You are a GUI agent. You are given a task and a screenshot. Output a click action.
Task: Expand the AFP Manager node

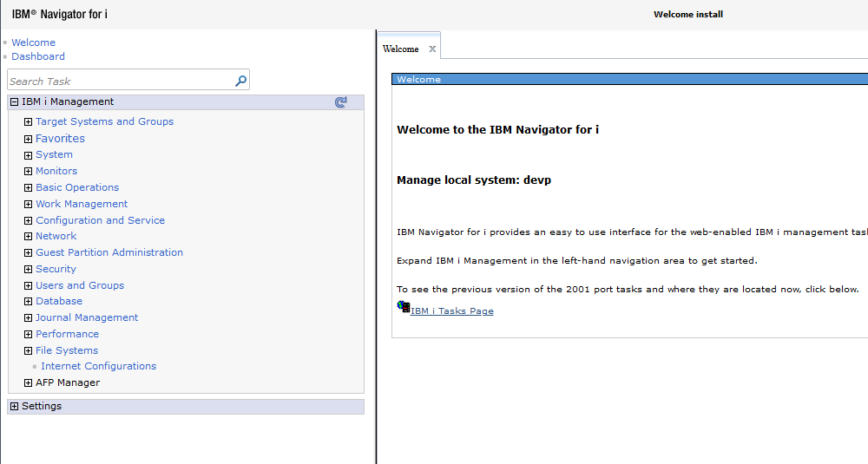click(x=29, y=383)
